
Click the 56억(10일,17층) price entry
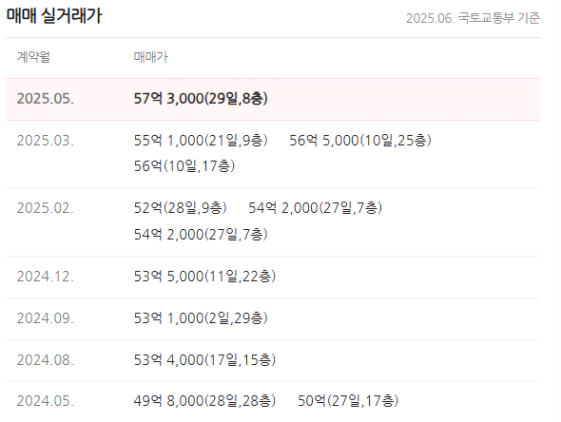[184, 166]
